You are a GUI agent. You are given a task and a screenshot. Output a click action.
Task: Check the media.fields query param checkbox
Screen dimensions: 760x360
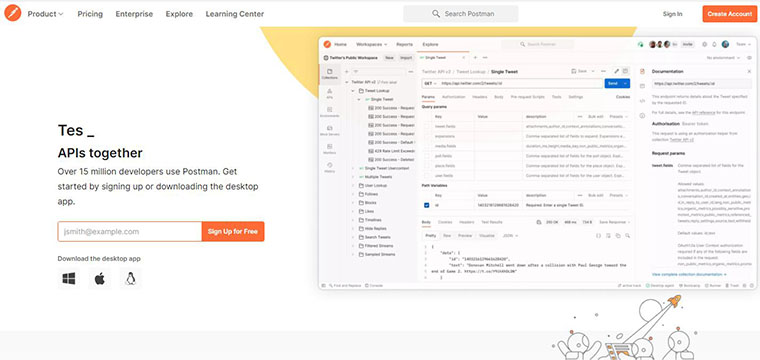pyautogui.click(x=427, y=146)
